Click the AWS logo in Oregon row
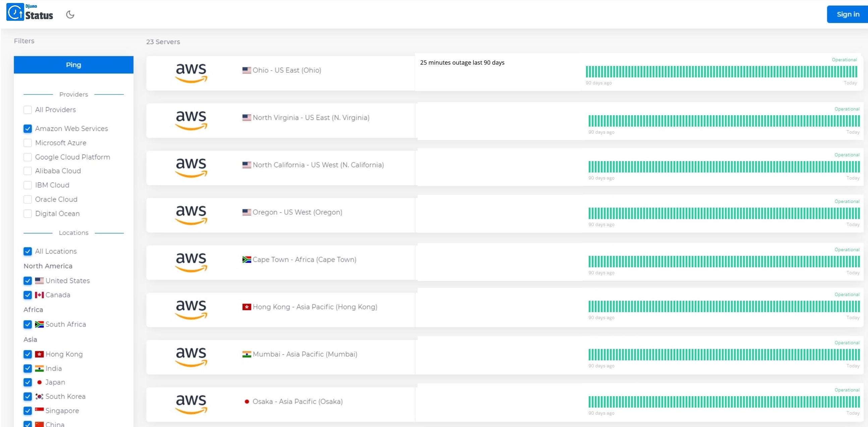 [191, 215]
